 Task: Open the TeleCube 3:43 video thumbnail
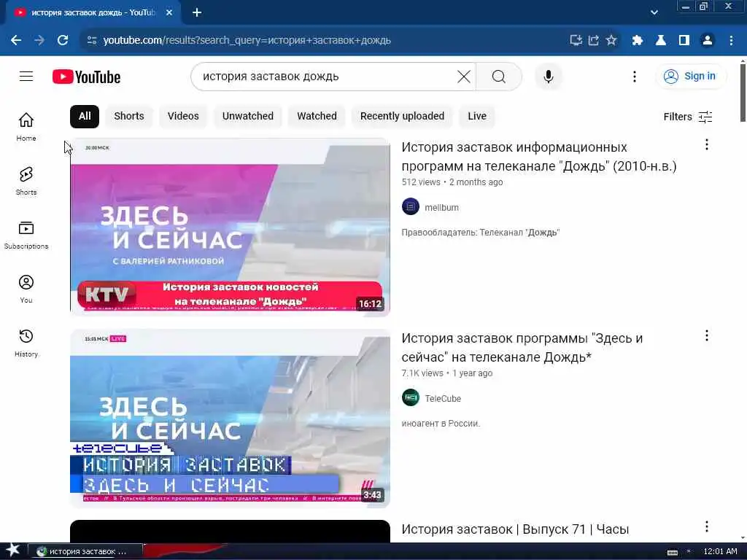(230, 418)
